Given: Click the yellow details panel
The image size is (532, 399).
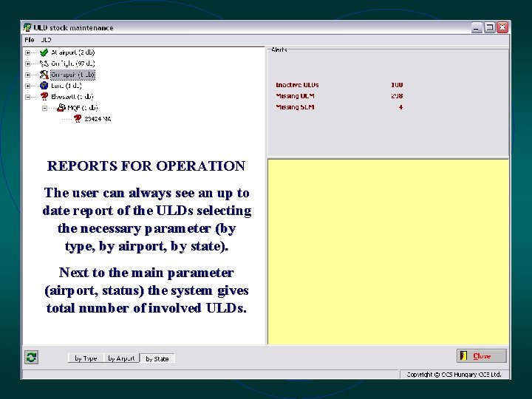Looking at the screenshot, I should [x=388, y=252].
